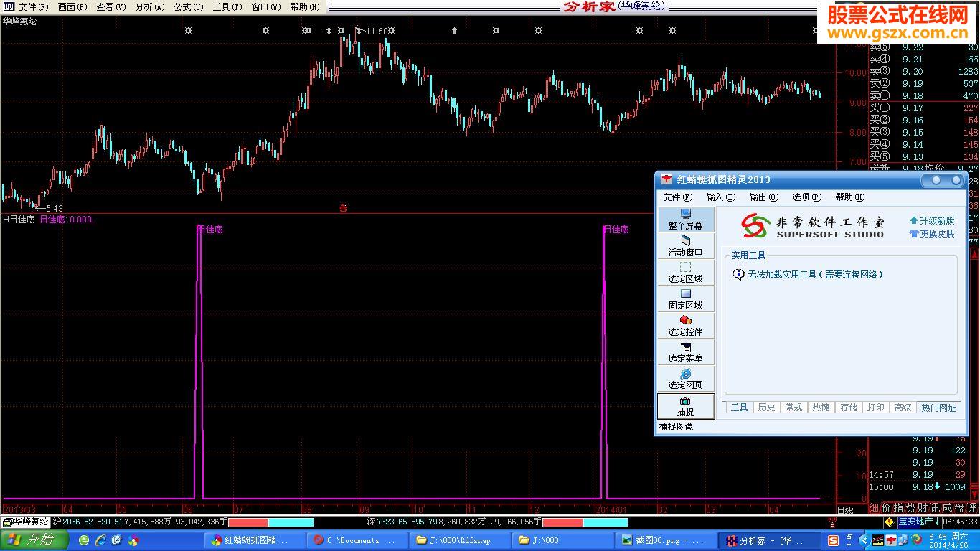Click the 深7323.65 Shenzhen index status entry

454,522
